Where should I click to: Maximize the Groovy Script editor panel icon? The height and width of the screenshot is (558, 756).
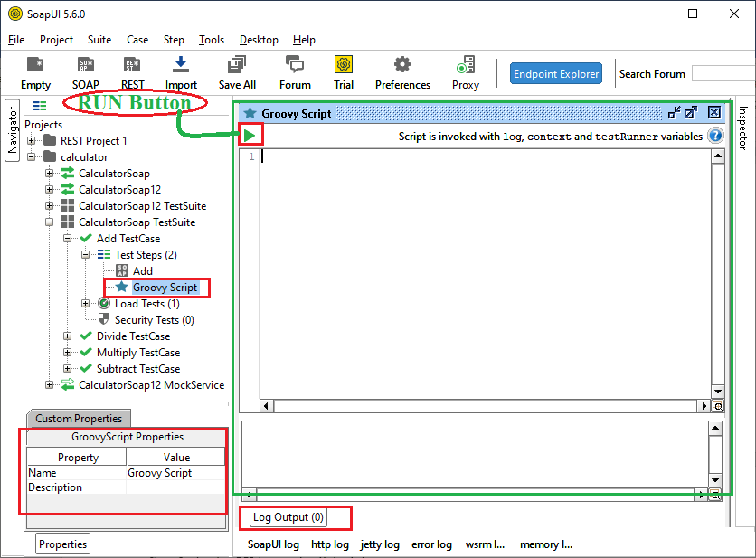click(691, 113)
